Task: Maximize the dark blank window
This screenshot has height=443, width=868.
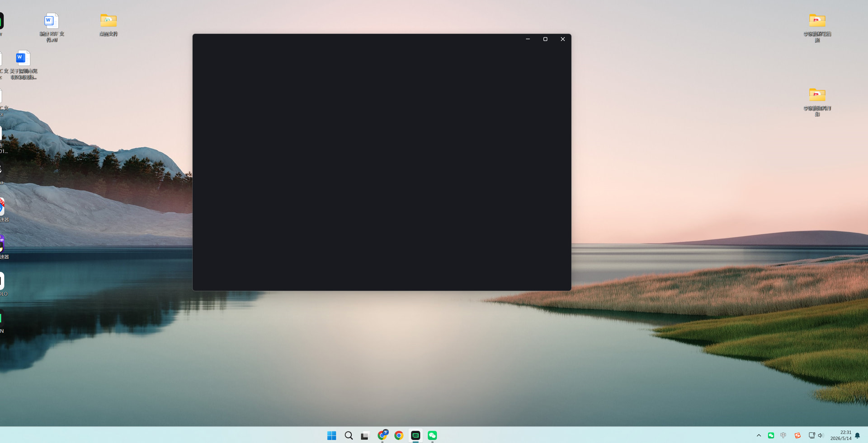Action: pos(545,39)
